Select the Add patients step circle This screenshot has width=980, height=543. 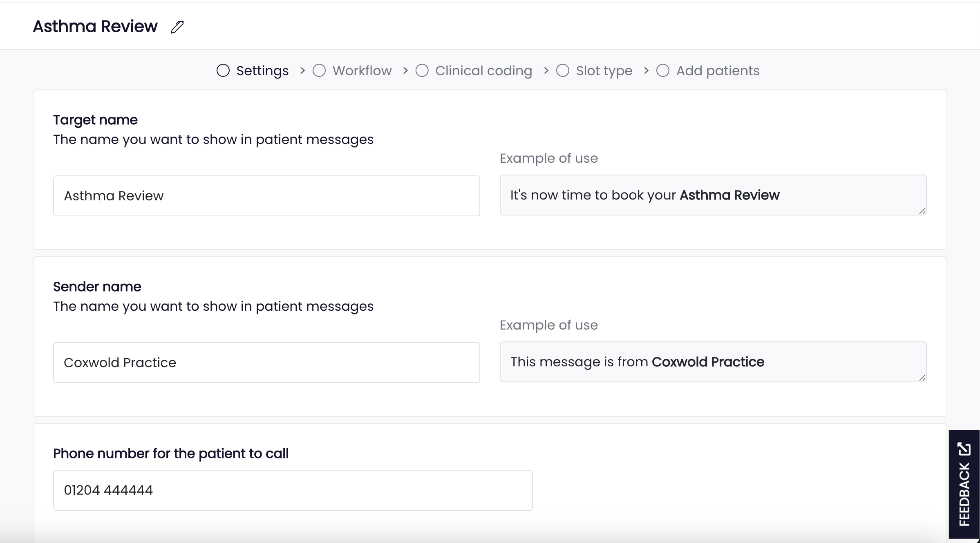663,70
